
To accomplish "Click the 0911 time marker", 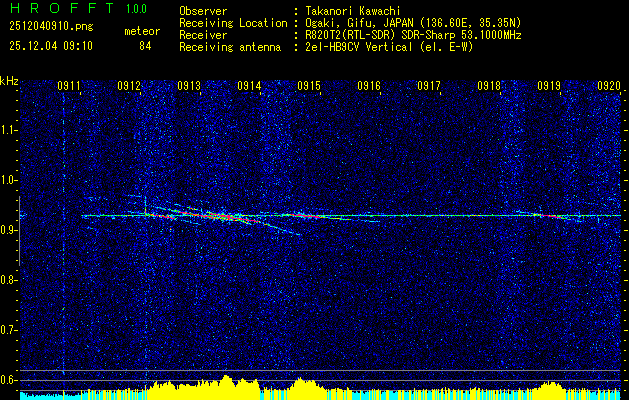I will [69, 86].
